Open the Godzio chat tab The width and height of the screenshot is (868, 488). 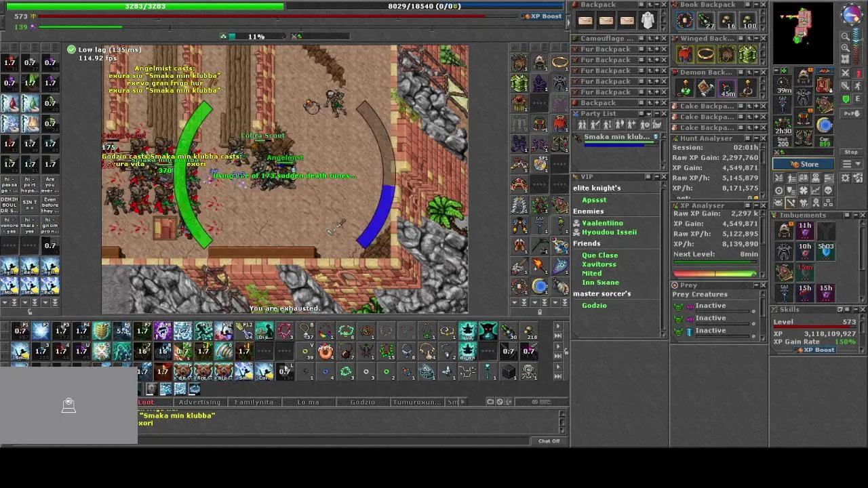362,402
